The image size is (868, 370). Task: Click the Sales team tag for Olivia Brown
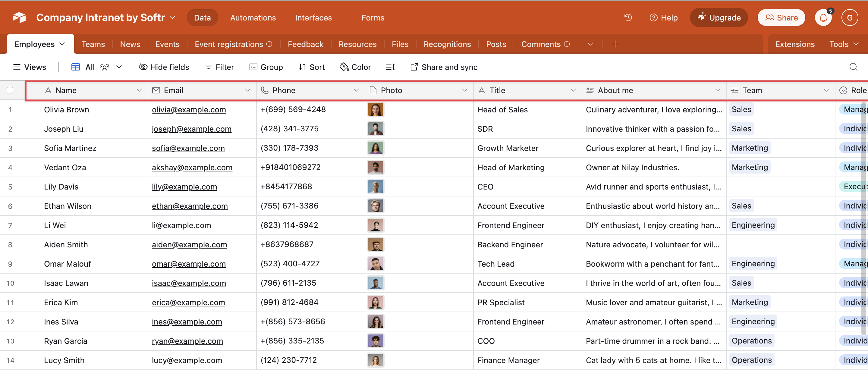pos(741,109)
